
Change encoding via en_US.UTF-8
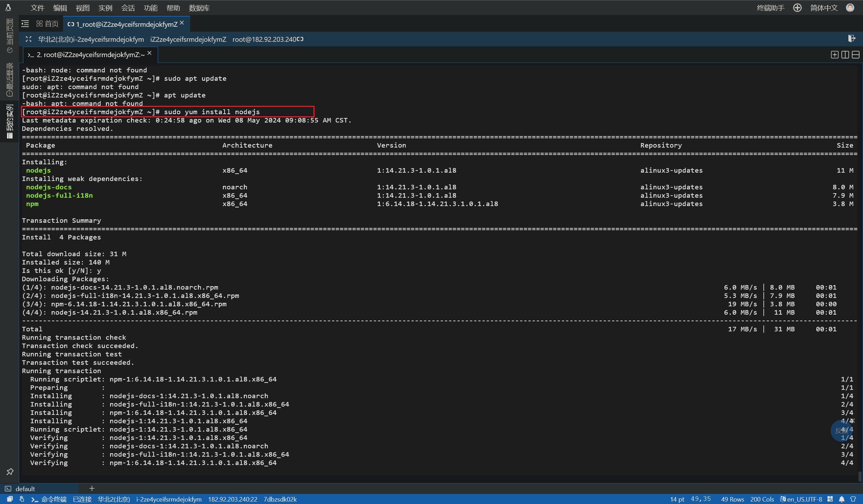point(804,499)
